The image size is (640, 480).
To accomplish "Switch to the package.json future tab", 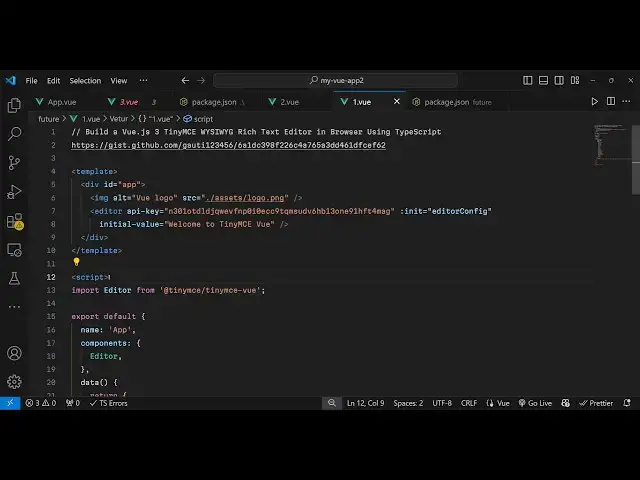I will pyautogui.click(x=457, y=102).
